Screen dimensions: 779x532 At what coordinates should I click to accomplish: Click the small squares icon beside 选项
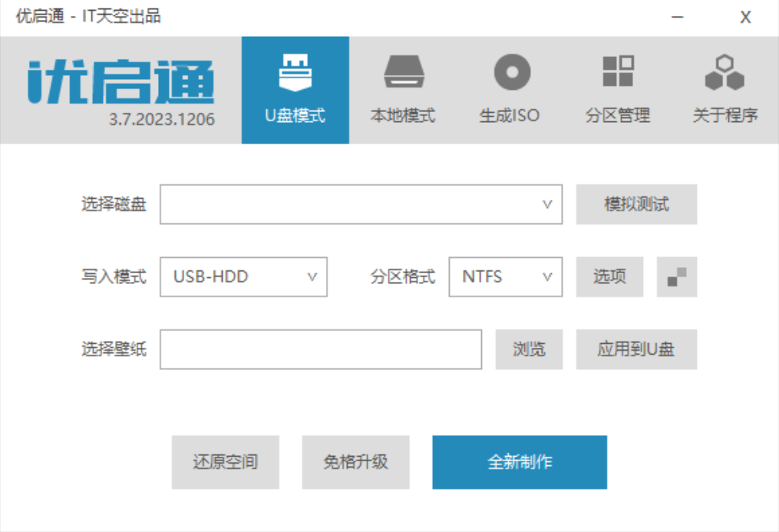(x=677, y=276)
